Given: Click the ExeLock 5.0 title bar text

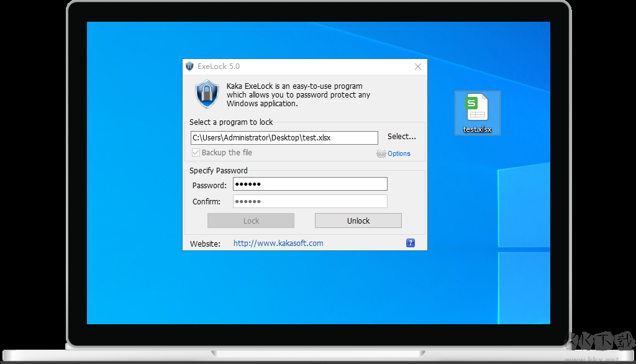Looking at the screenshot, I should 219,66.
